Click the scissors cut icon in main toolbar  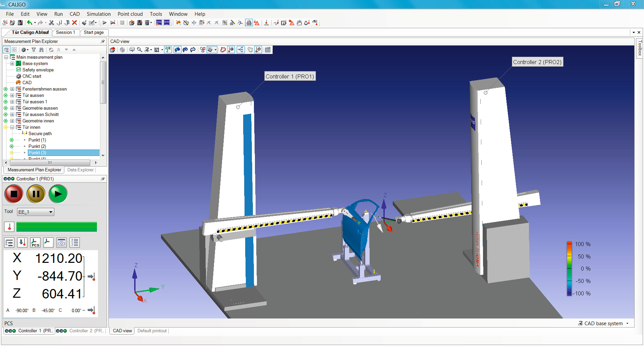coord(51,23)
